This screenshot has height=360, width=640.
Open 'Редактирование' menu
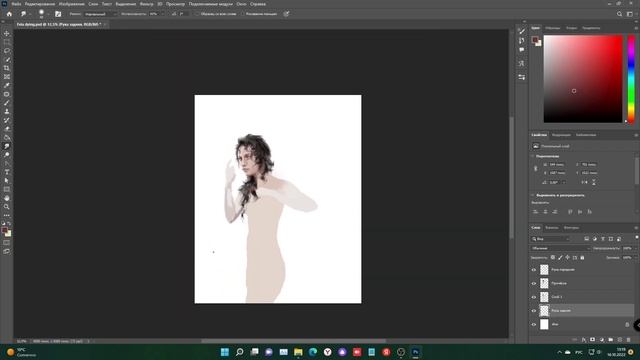pyautogui.click(x=40, y=4)
